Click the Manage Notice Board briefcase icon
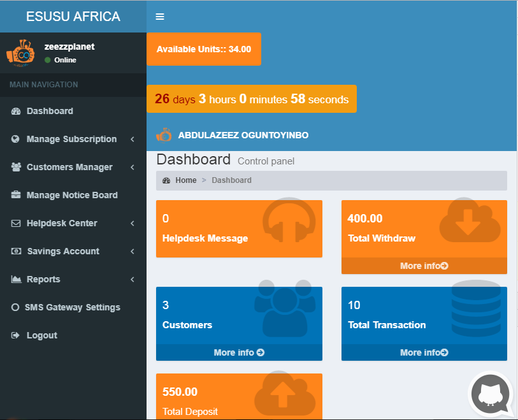This screenshot has width=518, height=420. pyautogui.click(x=16, y=195)
